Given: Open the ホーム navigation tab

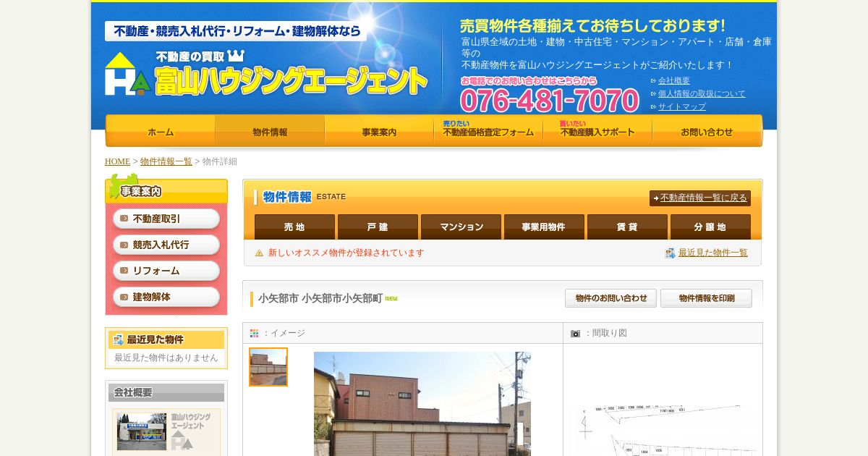Looking at the screenshot, I should [161, 132].
